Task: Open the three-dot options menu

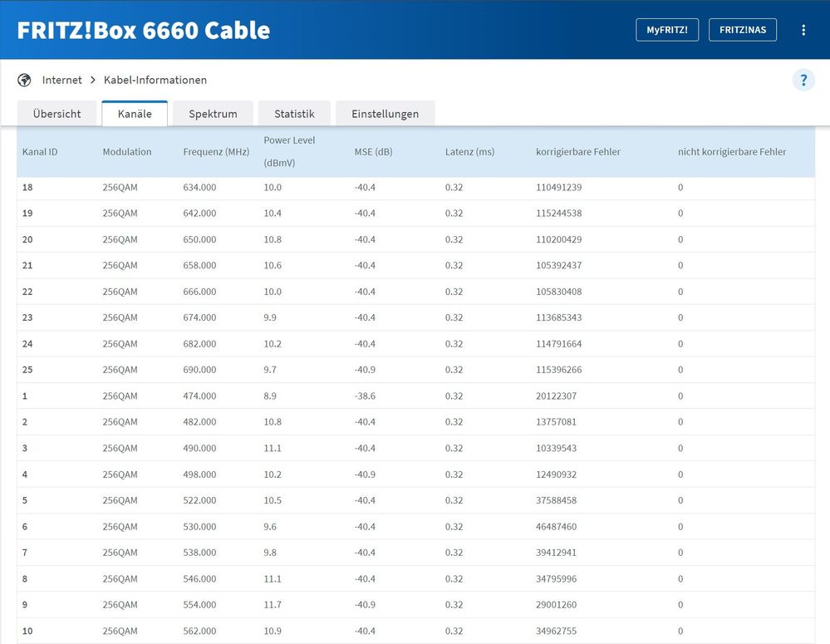Action: pyautogui.click(x=803, y=30)
